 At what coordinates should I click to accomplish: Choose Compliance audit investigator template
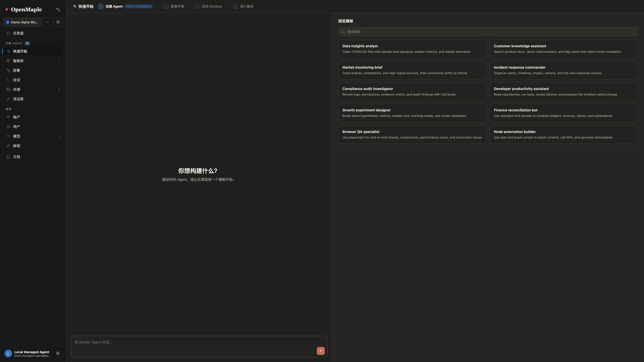[412, 91]
